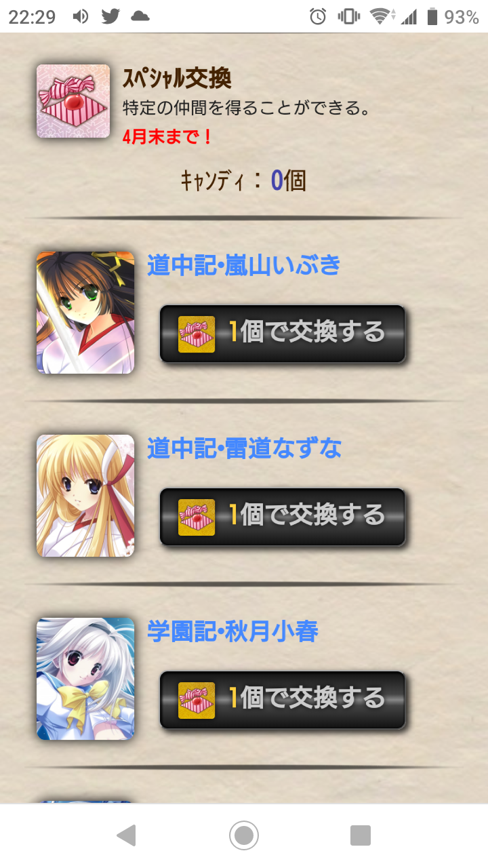The height and width of the screenshot is (868, 488).
Task: Open 学園記・秋月小春 name link
Action: [232, 631]
